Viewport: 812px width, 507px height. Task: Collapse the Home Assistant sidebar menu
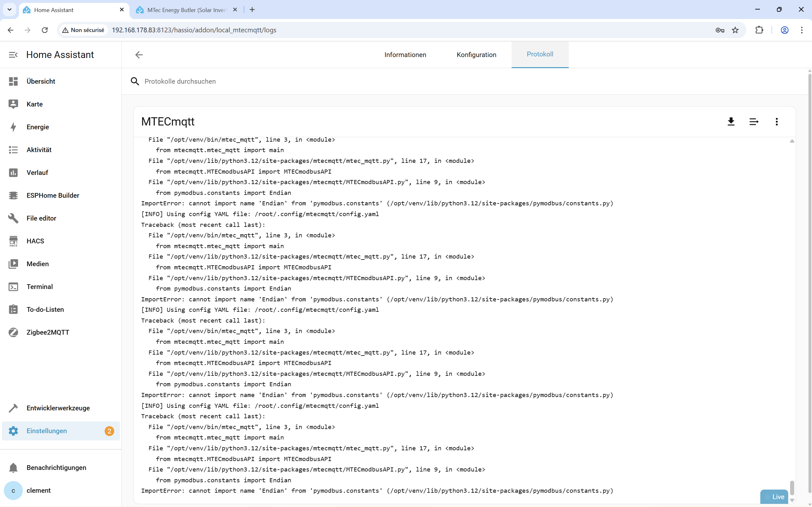(13, 55)
